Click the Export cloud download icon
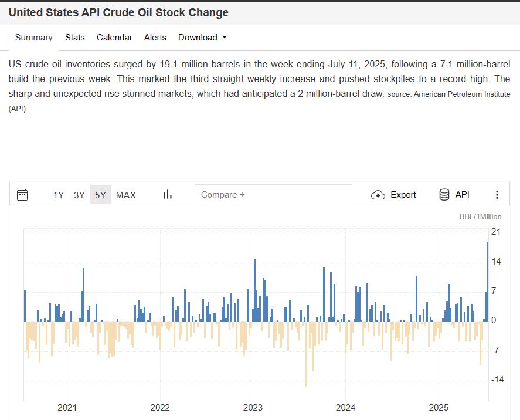Image resolution: width=520 pixels, height=420 pixels. click(x=378, y=195)
